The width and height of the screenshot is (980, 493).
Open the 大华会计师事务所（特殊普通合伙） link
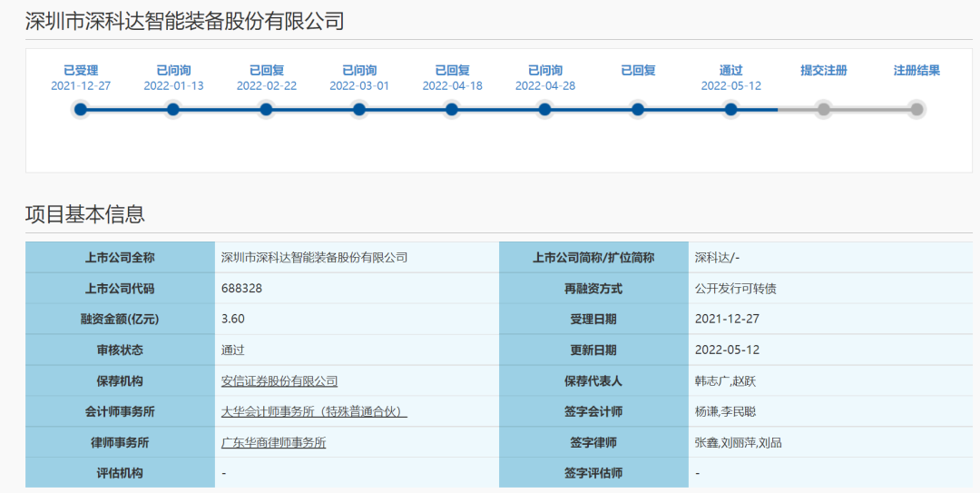click(x=314, y=411)
